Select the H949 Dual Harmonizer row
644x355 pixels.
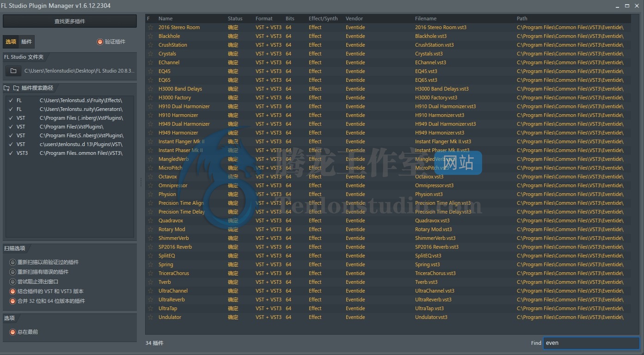(x=388, y=124)
